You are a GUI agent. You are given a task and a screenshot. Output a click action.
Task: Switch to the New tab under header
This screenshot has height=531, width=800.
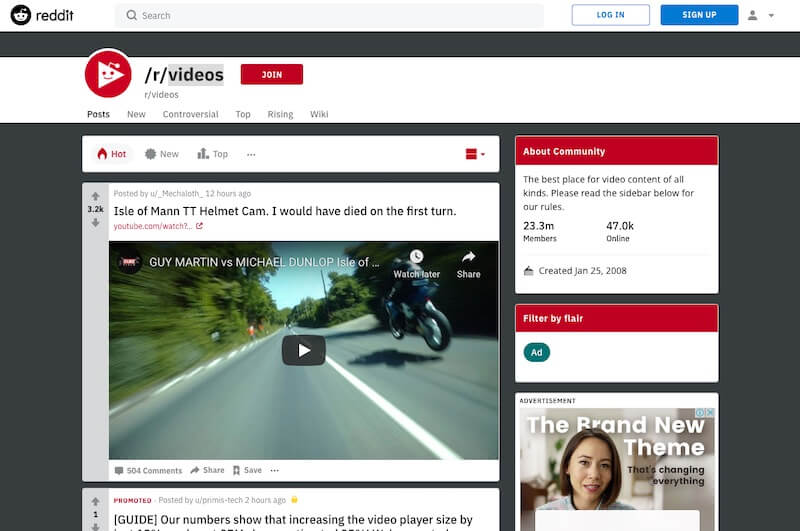(136, 114)
